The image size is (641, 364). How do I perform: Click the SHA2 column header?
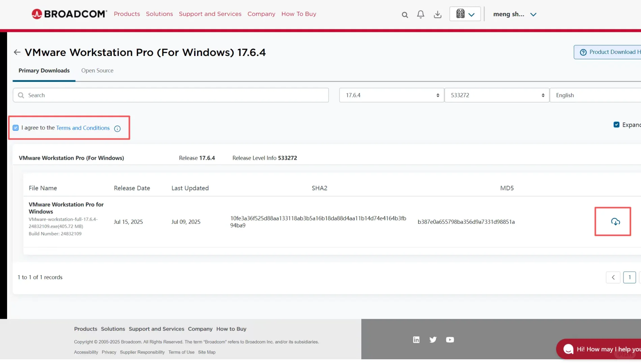pyautogui.click(x=319, y=188)
